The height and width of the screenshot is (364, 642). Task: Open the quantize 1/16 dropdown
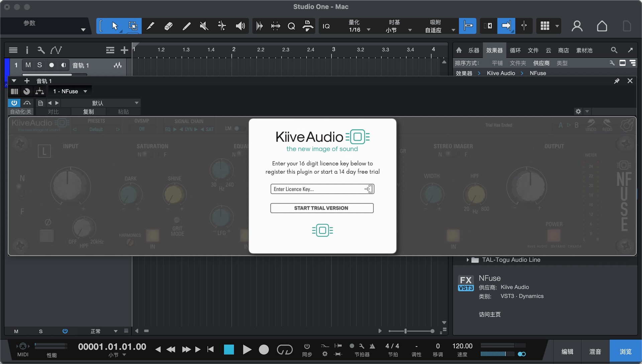368,30
